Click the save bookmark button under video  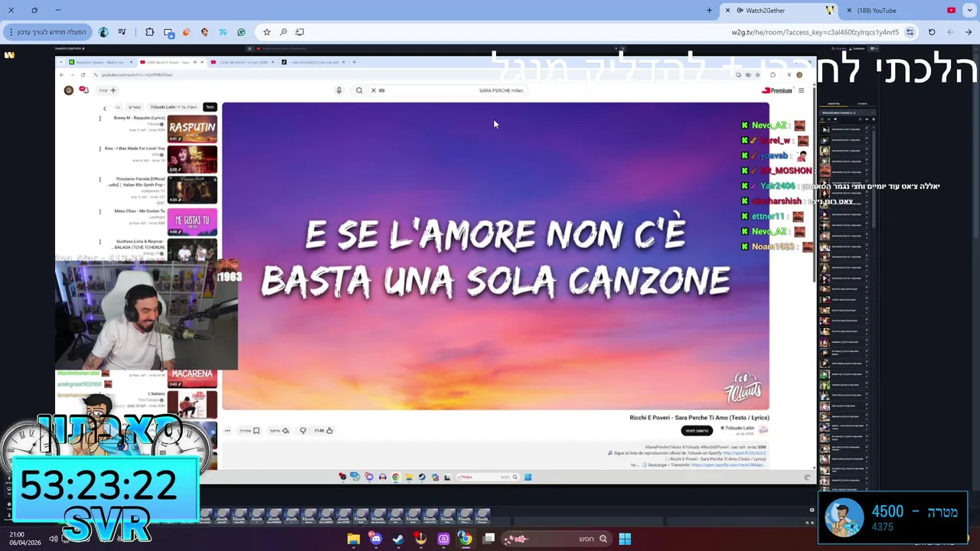pyautogui.click(x=250, y=430)
